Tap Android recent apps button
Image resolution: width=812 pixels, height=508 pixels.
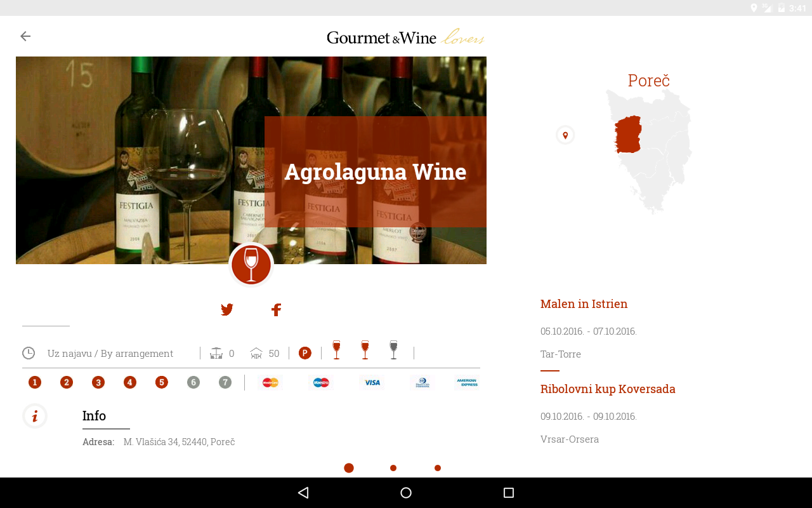pos(508,493)
